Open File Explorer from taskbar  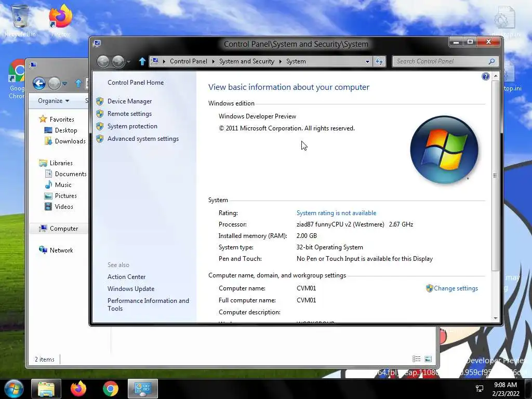tap(46, 389)
